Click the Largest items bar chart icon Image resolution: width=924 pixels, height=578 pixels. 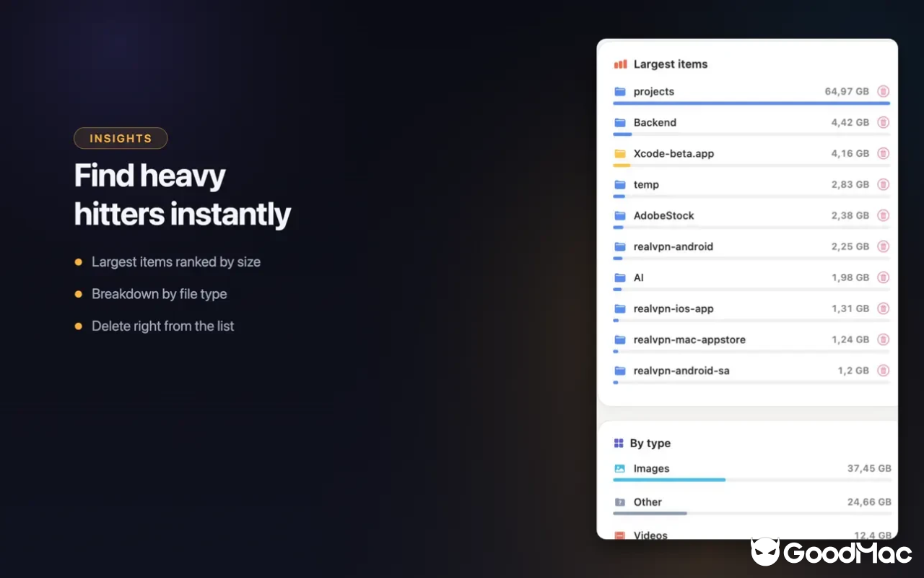coord(620,64)
